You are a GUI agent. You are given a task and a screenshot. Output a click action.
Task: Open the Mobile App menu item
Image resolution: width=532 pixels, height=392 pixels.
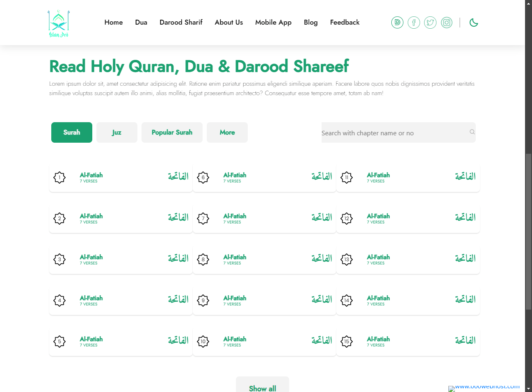[x=273, y=23]
